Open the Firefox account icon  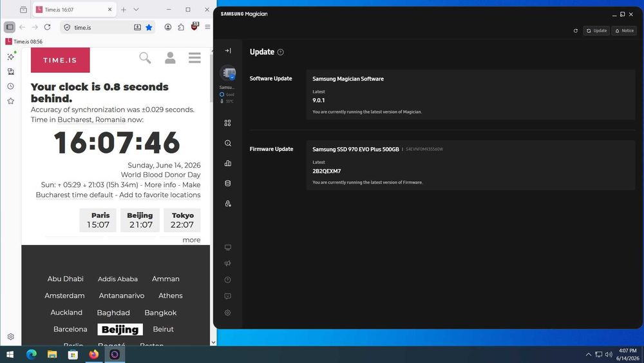[x=168, y=27]
